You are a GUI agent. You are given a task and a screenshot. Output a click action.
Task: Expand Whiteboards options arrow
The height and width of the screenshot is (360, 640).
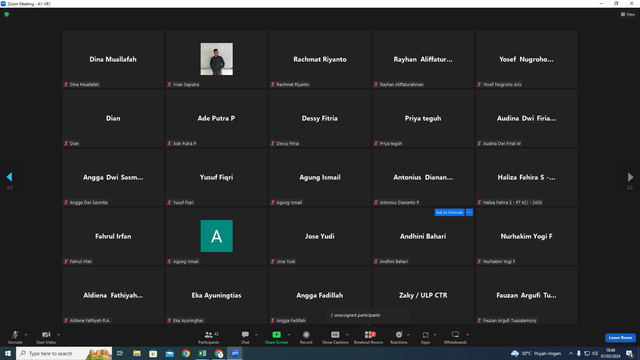point(467,335)
